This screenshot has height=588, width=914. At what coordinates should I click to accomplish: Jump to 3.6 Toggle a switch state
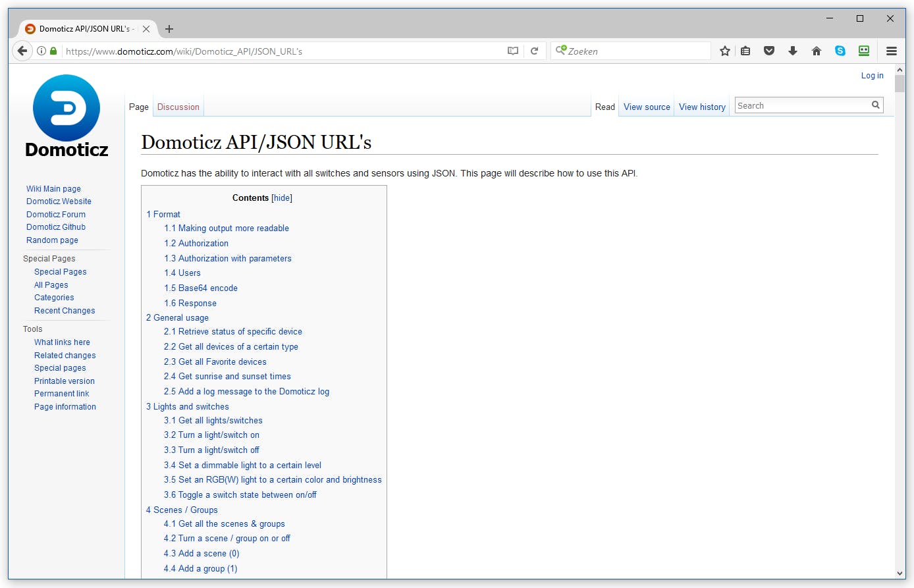(x=240, y=494)
